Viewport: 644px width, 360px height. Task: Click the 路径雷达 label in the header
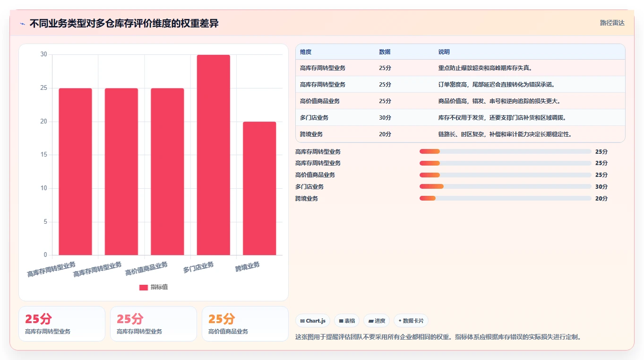tap(612, 23)
